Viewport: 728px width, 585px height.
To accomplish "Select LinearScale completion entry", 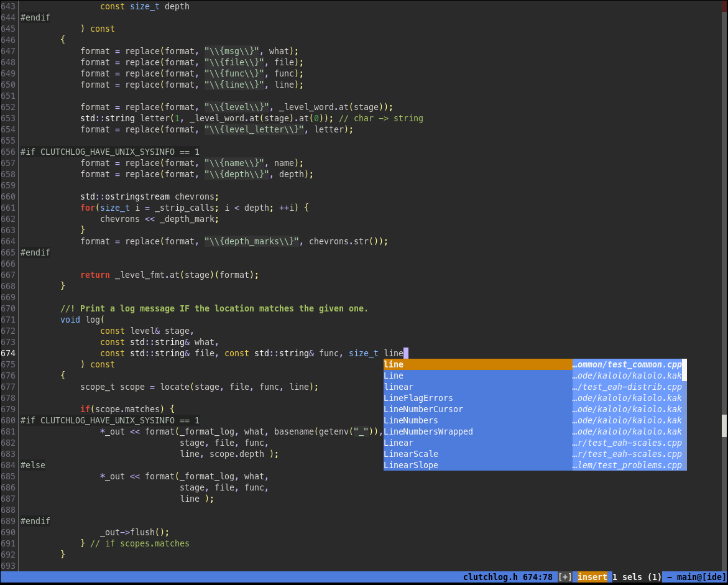I will (411, 454).
